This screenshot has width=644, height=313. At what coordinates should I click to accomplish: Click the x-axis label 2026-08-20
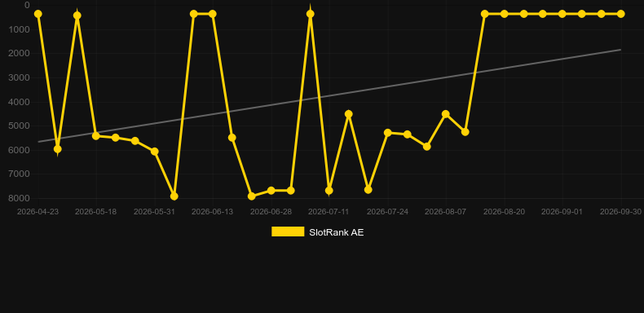pos(505,212)
